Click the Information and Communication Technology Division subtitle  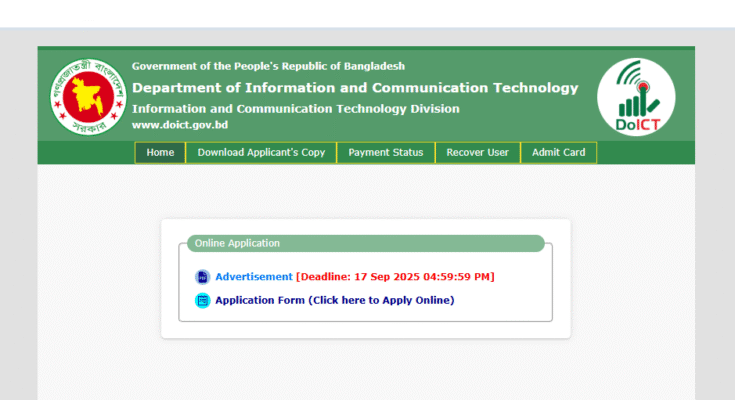[x=296, y=109]
